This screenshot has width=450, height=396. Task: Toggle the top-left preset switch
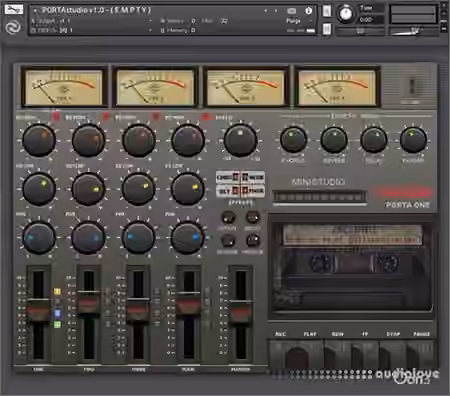coord(236,177)
